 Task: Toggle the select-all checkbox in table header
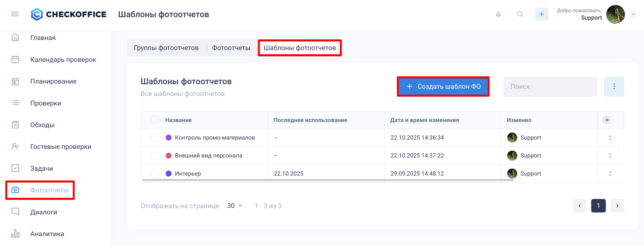pos(155,120)
